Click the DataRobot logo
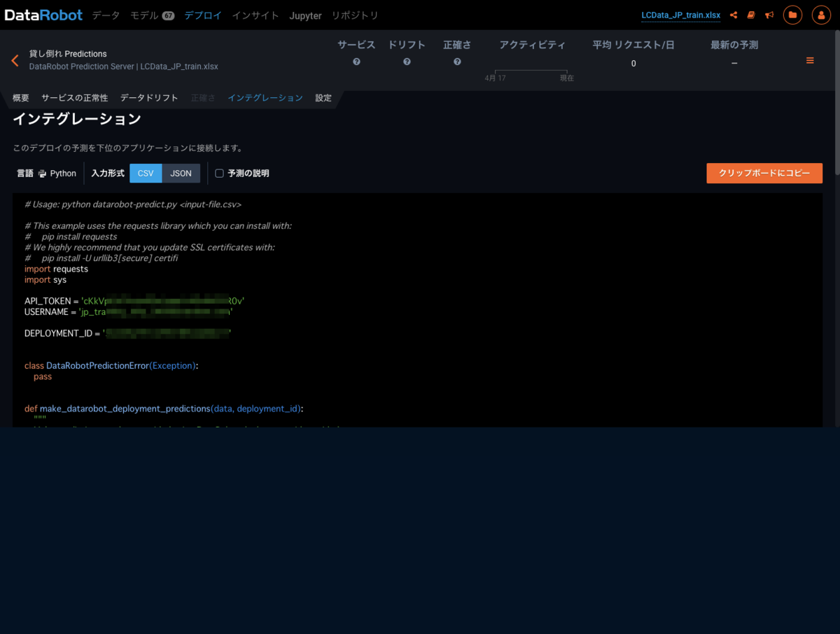The width and height of the screenshot is (840, 634). click(44, 15)
